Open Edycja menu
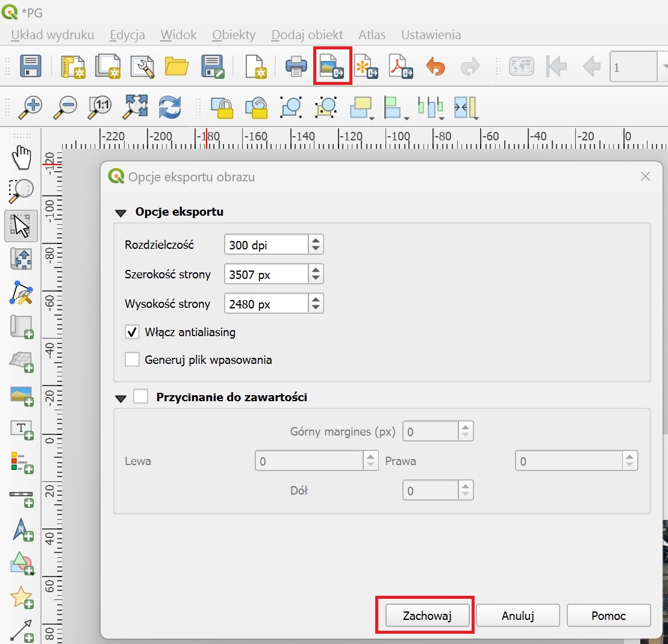Screen dimensions: 668x644 [127, 34]
